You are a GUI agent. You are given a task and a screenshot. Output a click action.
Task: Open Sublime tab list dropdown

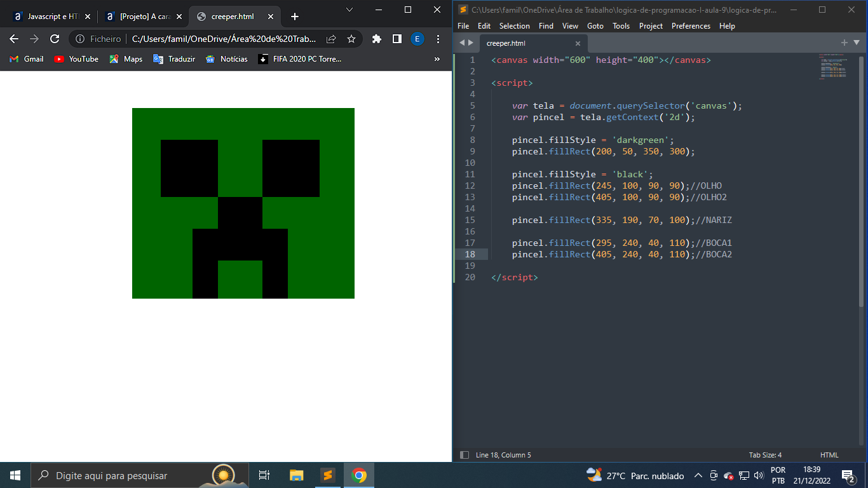[856, 43]
